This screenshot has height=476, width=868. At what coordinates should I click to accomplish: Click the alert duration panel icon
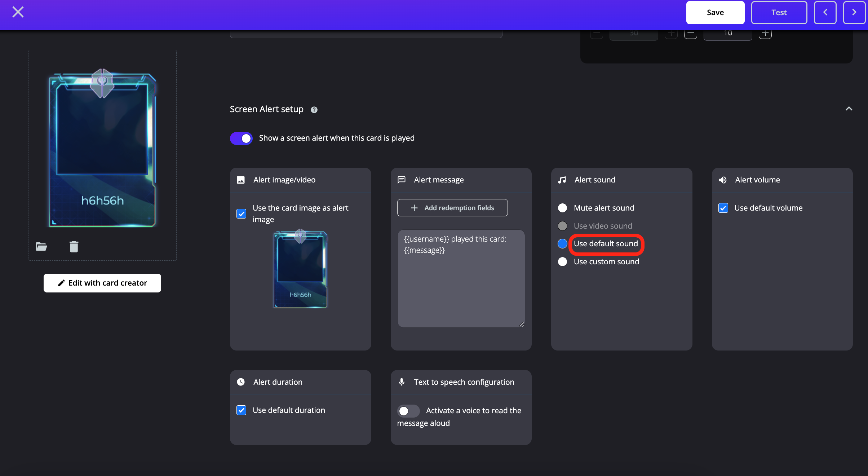pyautogui.click(x=241, y=382)
